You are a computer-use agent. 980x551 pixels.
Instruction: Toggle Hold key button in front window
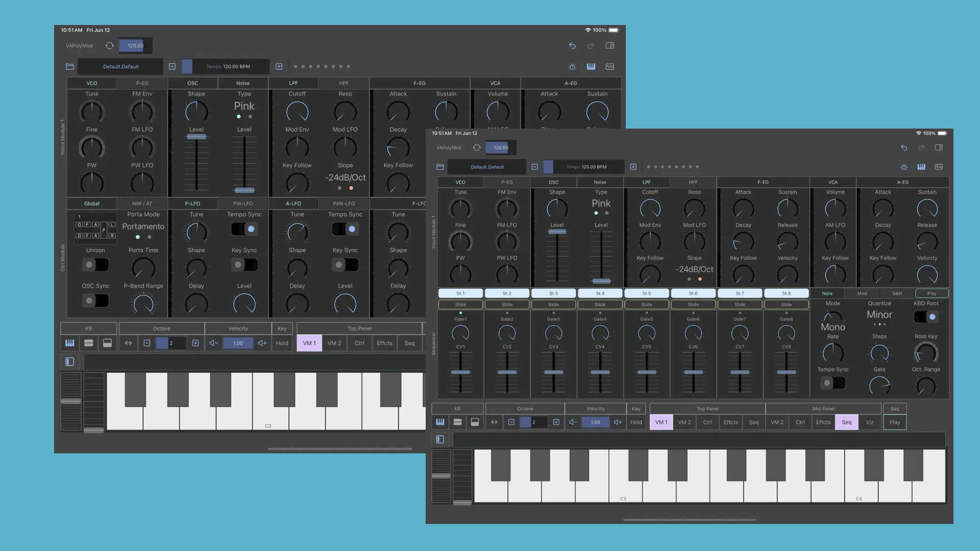636,422
